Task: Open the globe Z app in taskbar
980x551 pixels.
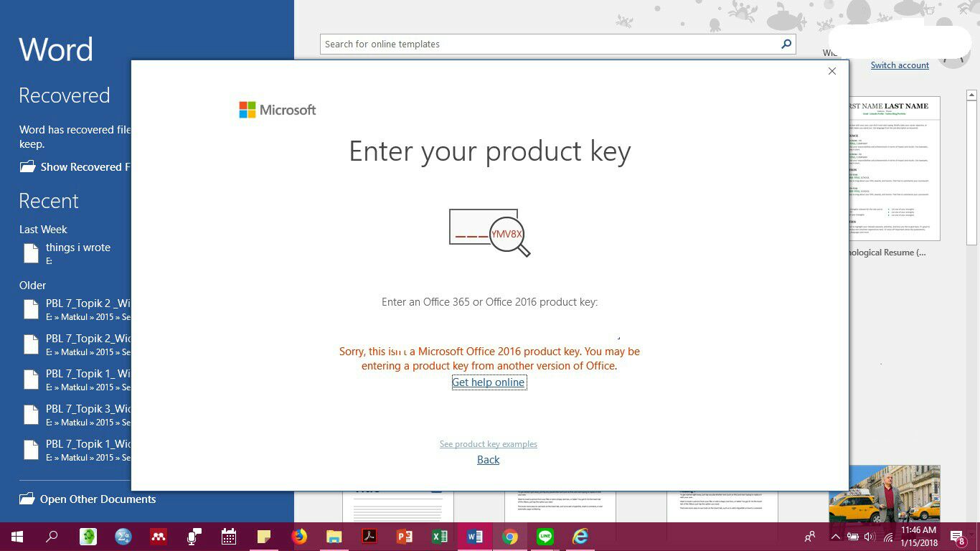Action: (x=123, y=537)
